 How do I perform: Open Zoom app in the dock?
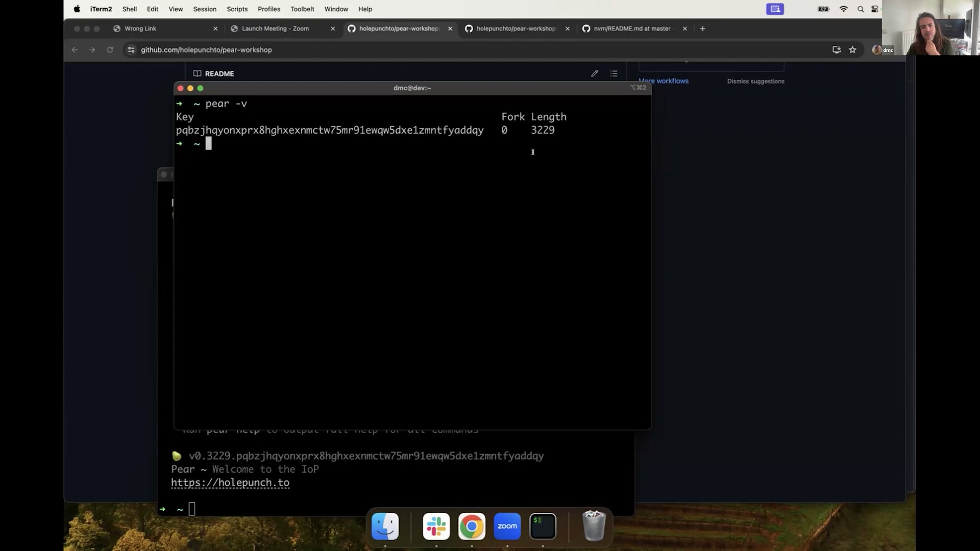(507, 526)
